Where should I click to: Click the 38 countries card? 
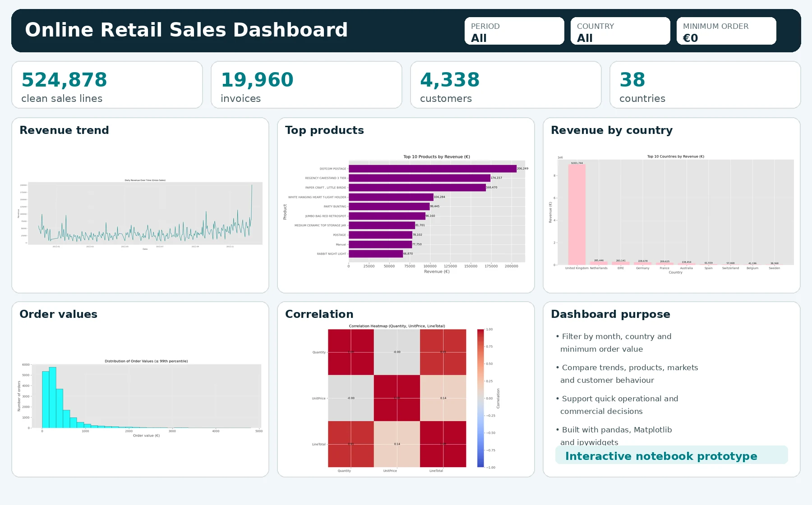click(705, 85)
